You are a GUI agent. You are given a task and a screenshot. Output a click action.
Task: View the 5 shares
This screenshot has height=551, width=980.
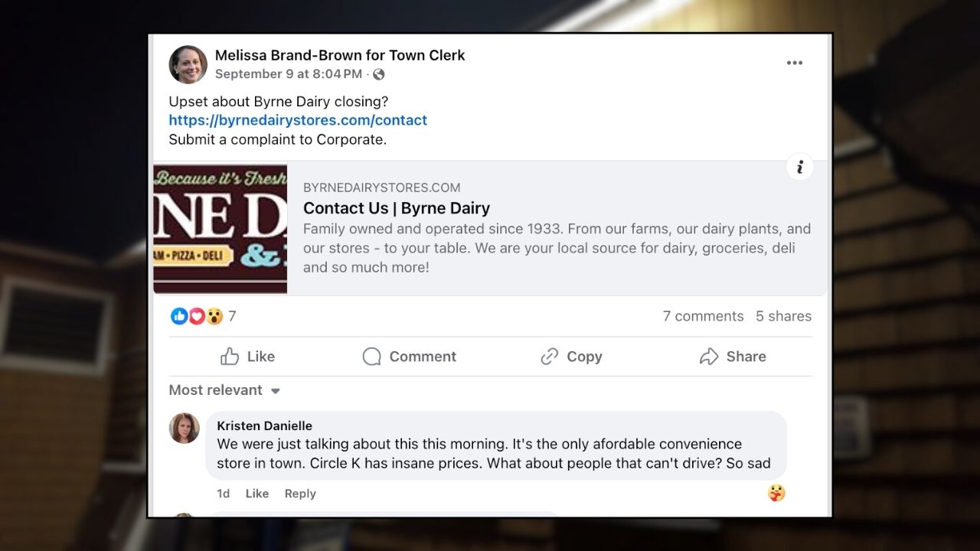783,316
